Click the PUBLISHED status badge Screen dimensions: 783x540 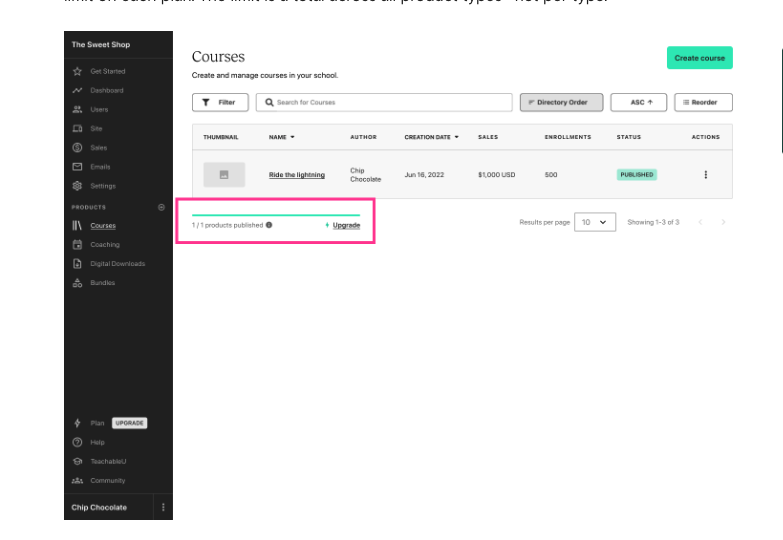pyautogui.click(x=637, y=175)
